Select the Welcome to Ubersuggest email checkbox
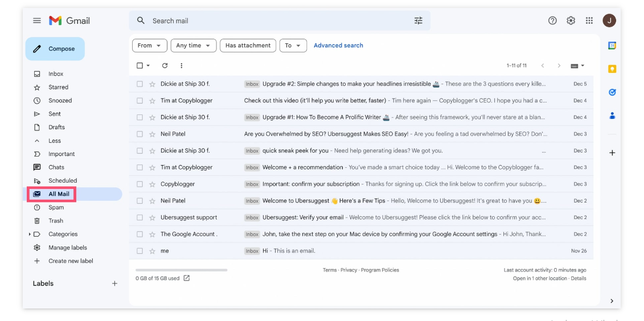Viewport: 644px width, 321px height. point(140,201)
